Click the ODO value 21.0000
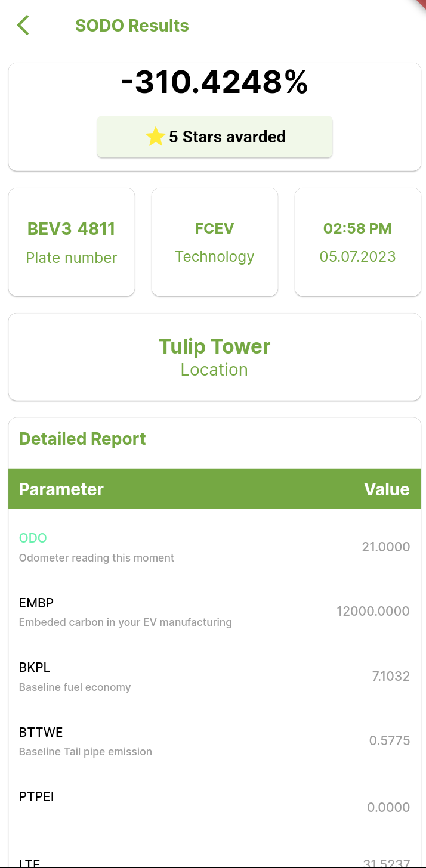The height and width of the screenshot is (868, 426). pyautogui.click(x=385, y=547)
